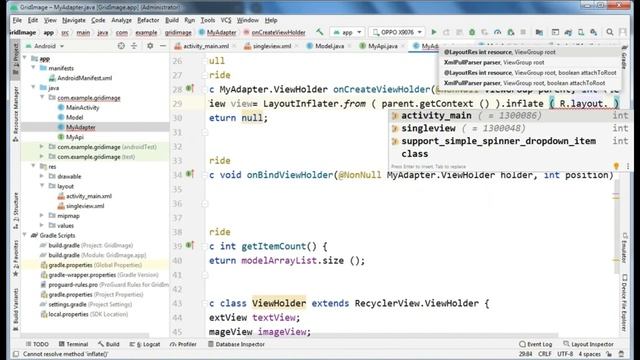The height and width of the screenshot is (360, 640).
Task: Open Project Structure icon in toolbar
Action: click(539, 32)
